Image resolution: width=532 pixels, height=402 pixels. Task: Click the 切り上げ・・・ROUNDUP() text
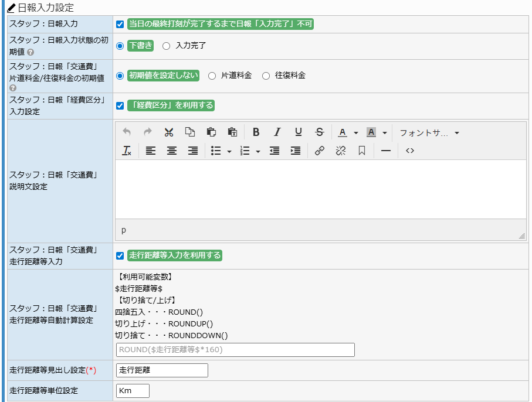[x=164, y=323]
